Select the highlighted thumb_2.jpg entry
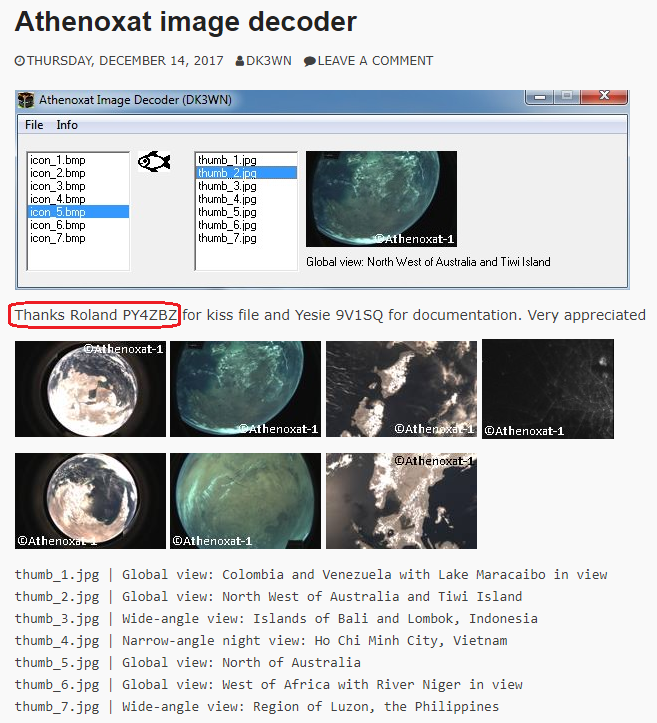This screenshot has height=723, width=657. [246, 173]
